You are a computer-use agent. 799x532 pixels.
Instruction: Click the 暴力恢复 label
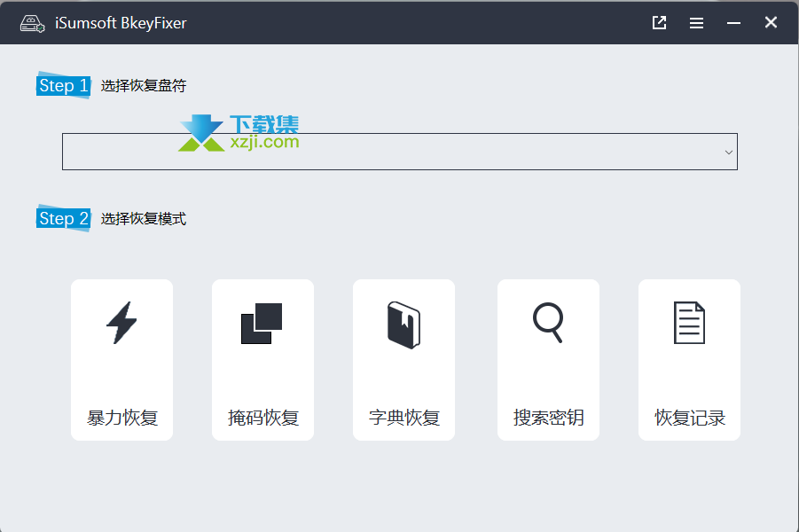[122, 418]
